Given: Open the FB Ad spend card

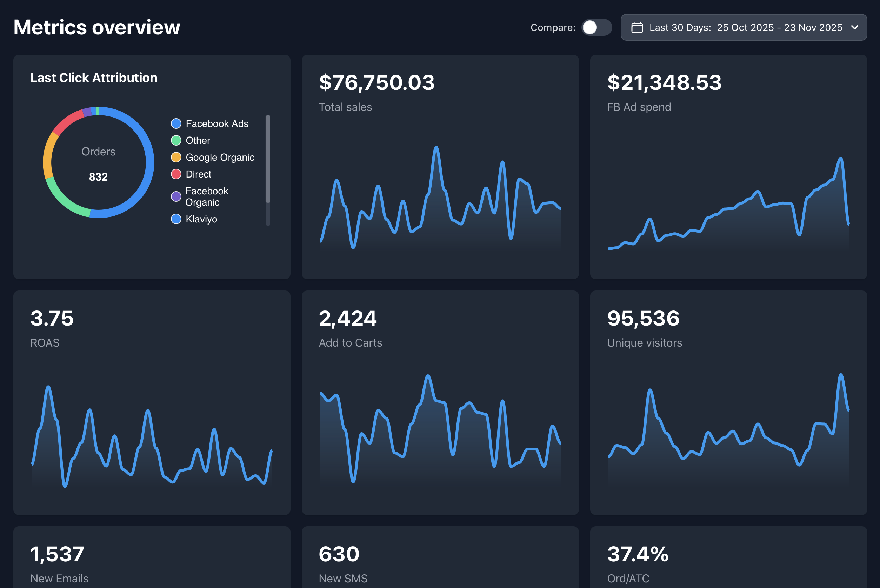Looking at the screenshot, I should coord(728,167).
